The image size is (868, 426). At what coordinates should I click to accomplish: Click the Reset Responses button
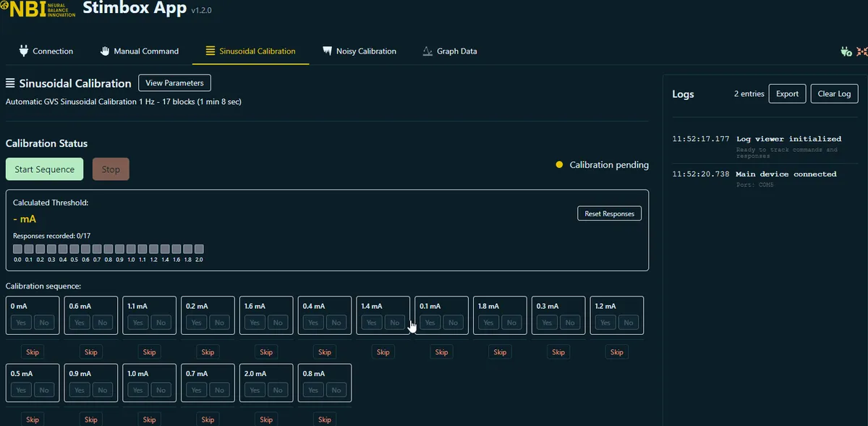609,213
